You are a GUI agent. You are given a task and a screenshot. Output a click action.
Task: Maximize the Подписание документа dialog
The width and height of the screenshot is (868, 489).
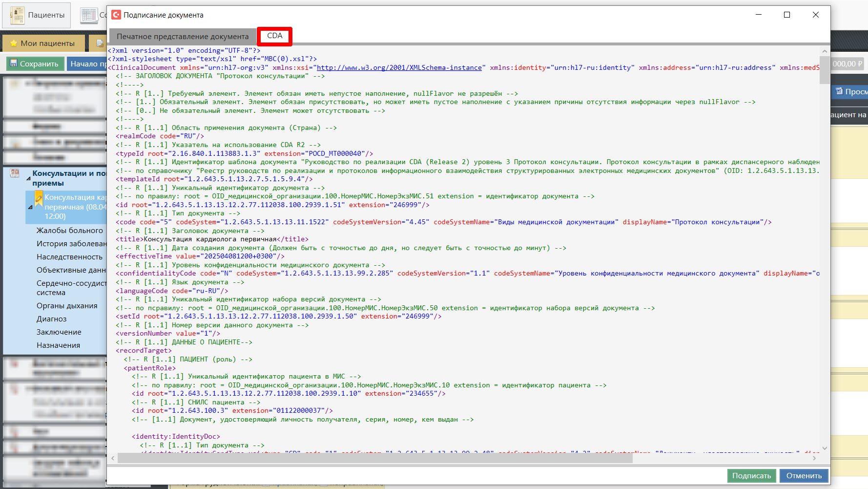click(786, 15)
